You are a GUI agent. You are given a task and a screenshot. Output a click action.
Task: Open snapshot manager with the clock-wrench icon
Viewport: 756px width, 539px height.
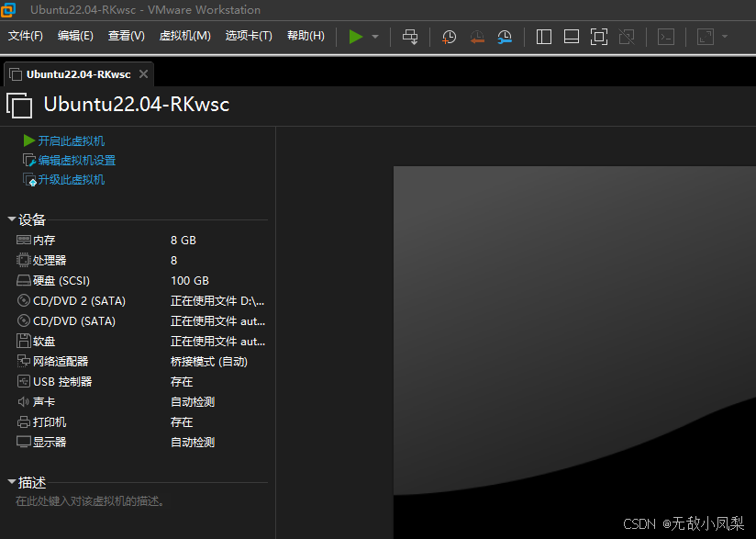505,37
